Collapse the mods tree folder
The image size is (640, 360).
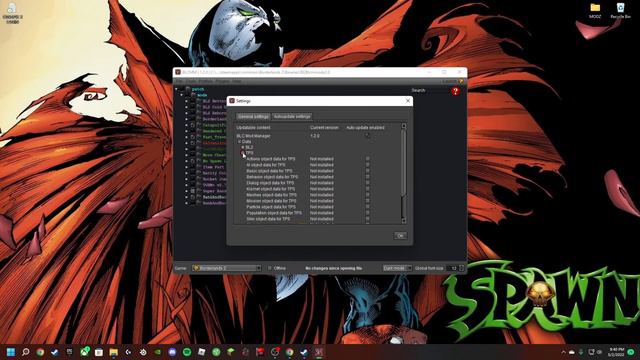pyautogui.click(x=182, y=95)
